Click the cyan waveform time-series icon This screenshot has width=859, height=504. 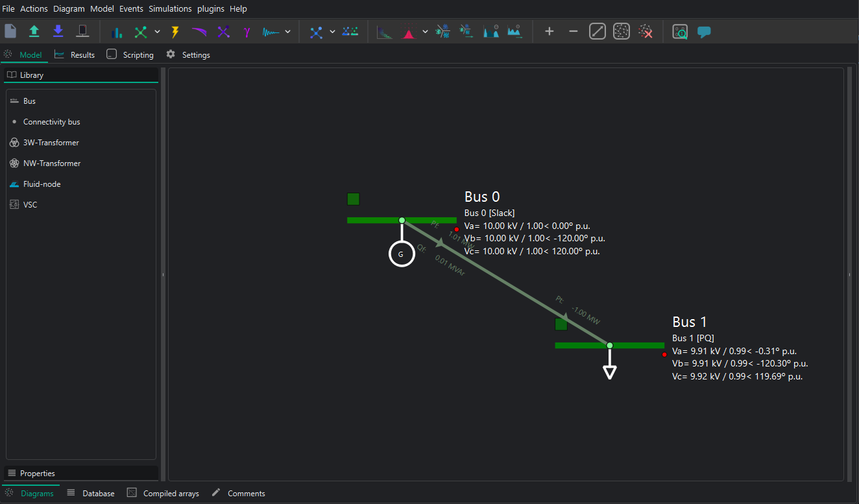tap(271, 31)
